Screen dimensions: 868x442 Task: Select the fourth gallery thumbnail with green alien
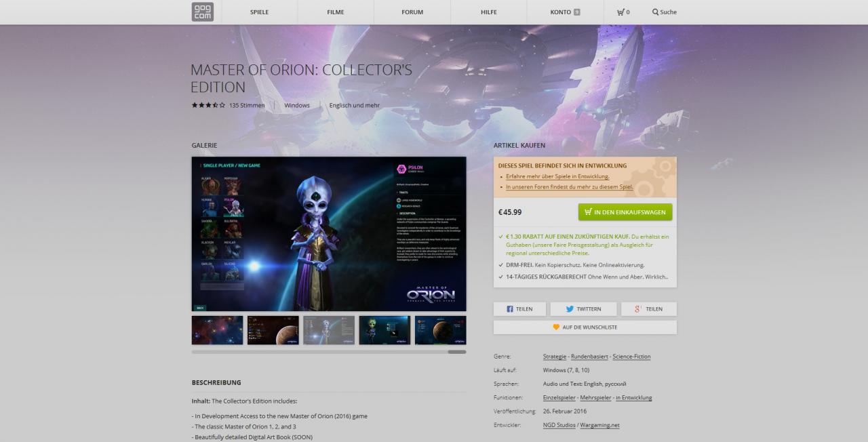point(384,330)
